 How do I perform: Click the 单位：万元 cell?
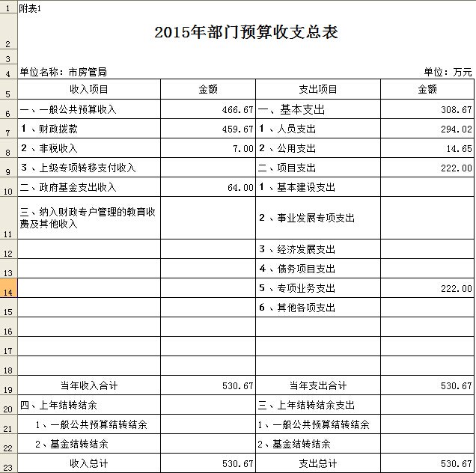[448, 72]
